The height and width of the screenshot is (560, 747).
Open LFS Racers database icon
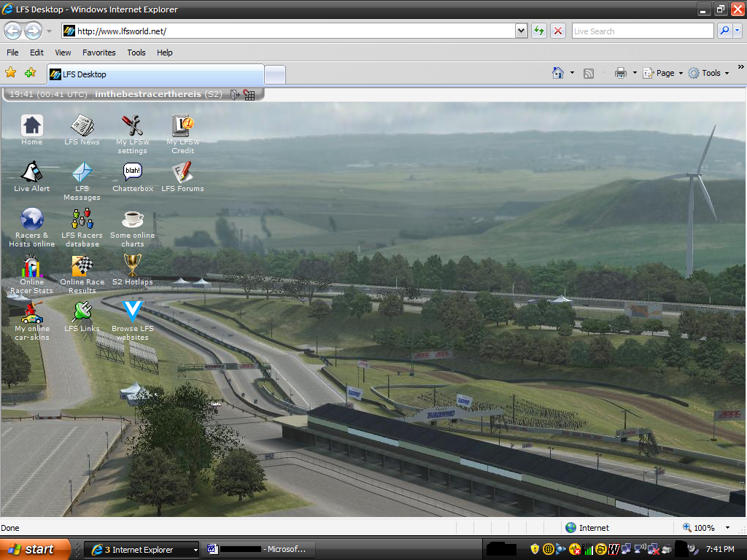click(82, 227)
